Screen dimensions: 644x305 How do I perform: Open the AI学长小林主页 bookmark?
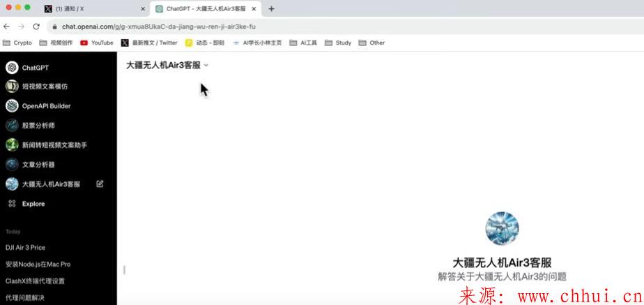(257, 43)
